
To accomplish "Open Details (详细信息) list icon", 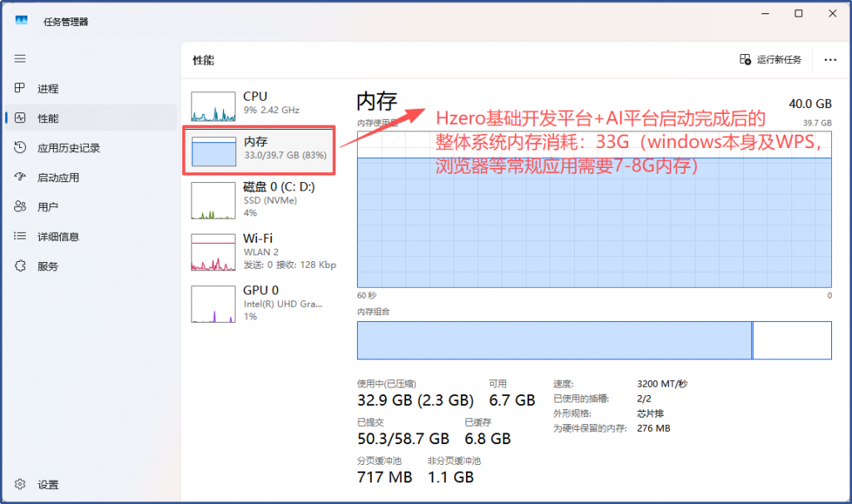I will pyautogui.click(x=20, y=237).
